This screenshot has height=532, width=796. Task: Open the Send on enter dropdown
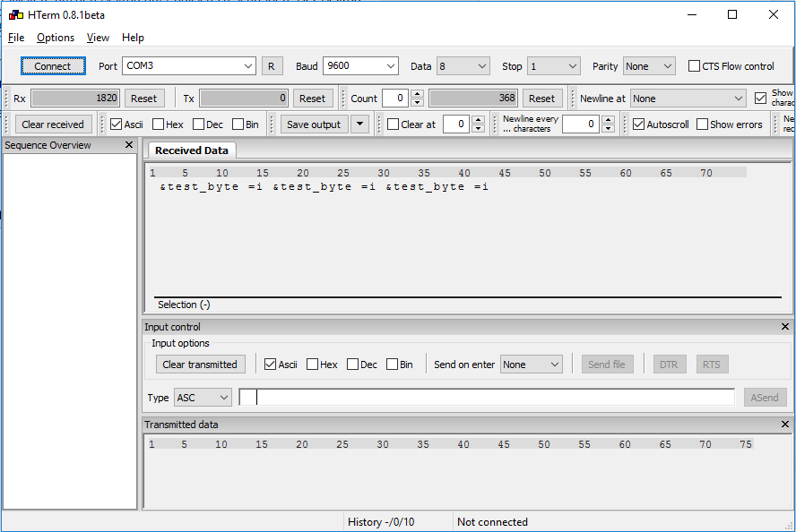531,365
